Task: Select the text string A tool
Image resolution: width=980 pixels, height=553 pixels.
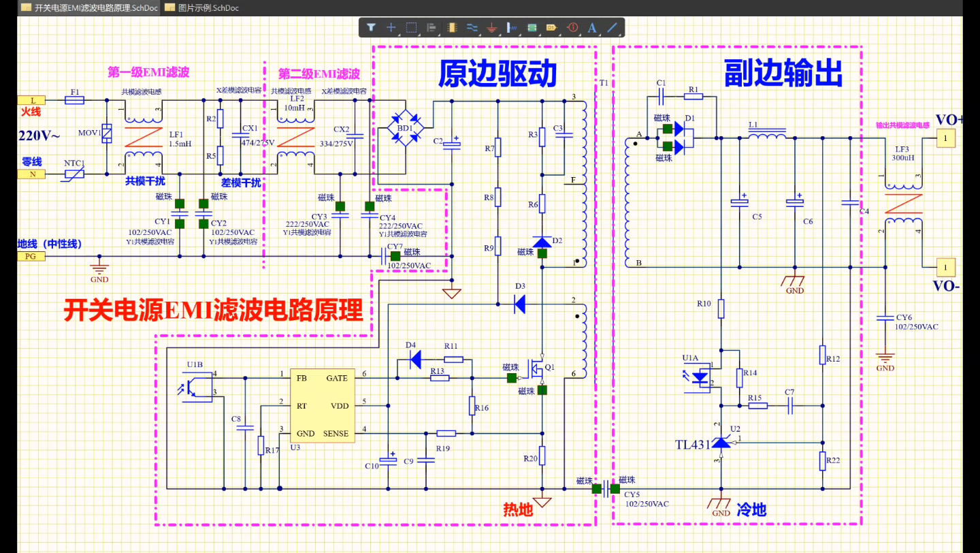Action: 592,28
